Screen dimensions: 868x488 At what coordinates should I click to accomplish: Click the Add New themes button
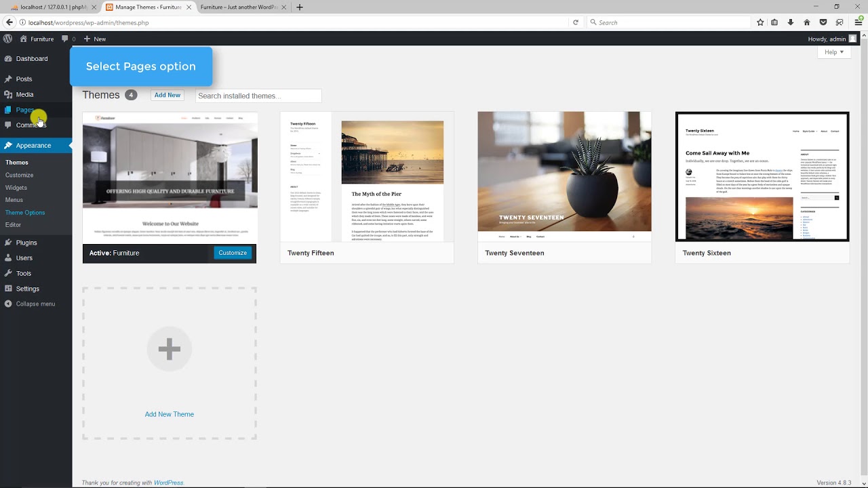point(167,95)
